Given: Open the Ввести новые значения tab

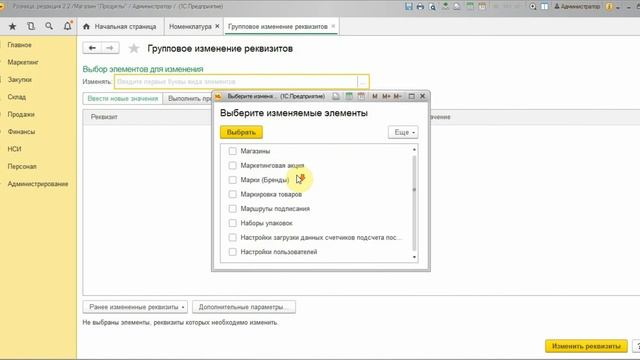Looking at the screenshot, I should click(x=122, y=99).
